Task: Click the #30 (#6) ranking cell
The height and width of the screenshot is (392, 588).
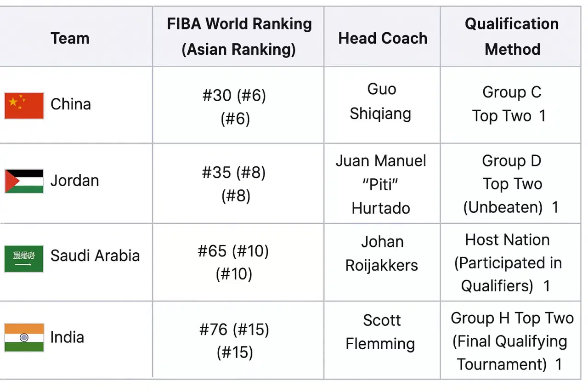Action: point(235,107)
